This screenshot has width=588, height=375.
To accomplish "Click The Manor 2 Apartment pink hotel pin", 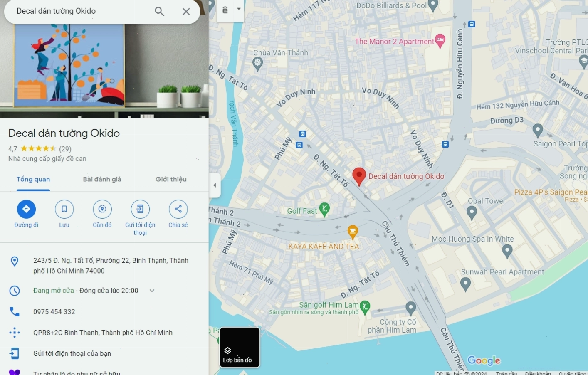I will (x=440, y=41).
